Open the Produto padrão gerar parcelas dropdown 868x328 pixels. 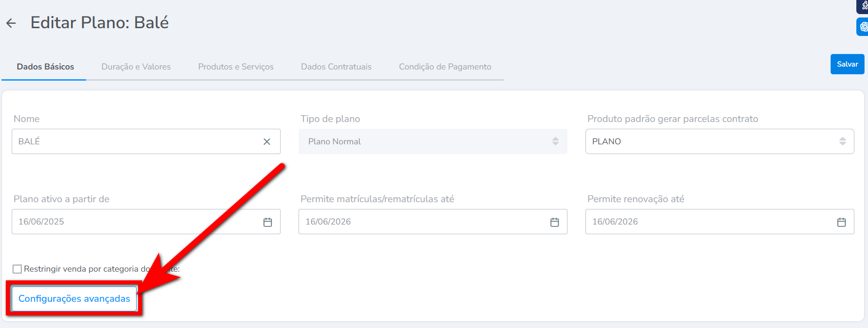coord(720,141)
